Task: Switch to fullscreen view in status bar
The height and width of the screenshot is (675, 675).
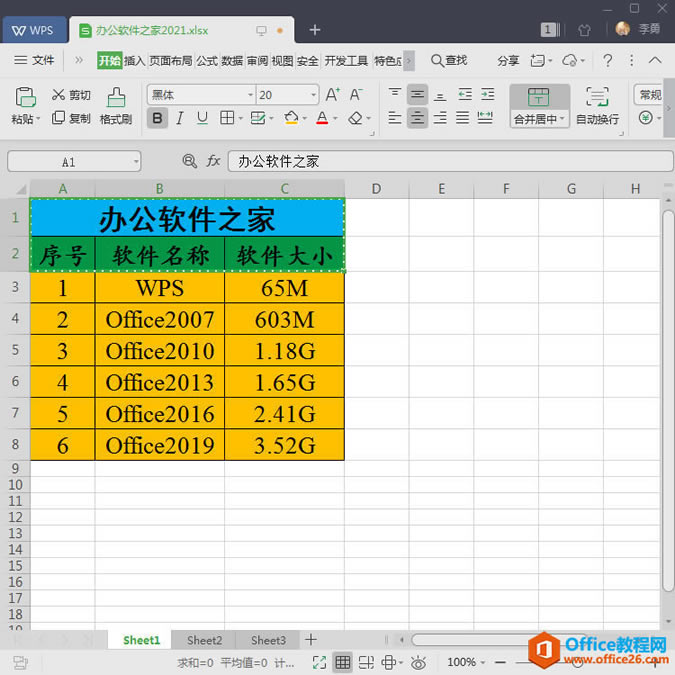Action: click(319, 663)
